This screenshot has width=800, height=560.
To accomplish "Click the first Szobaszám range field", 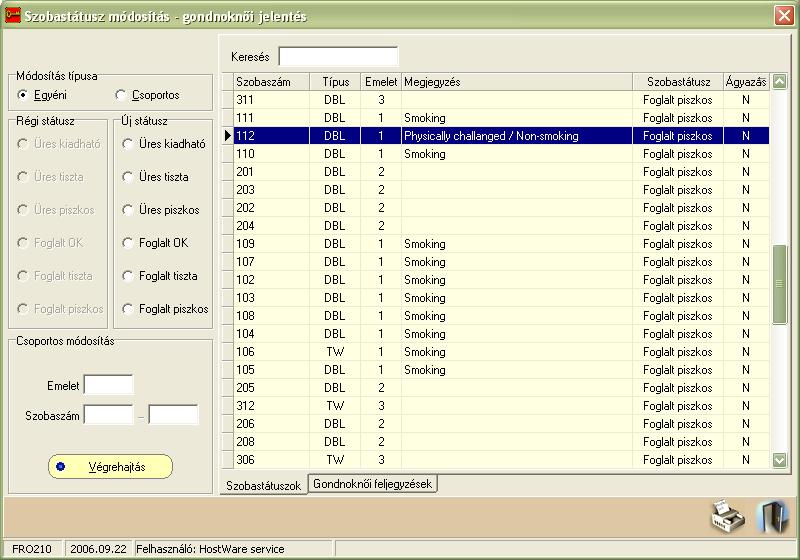I will click(109, 415).
